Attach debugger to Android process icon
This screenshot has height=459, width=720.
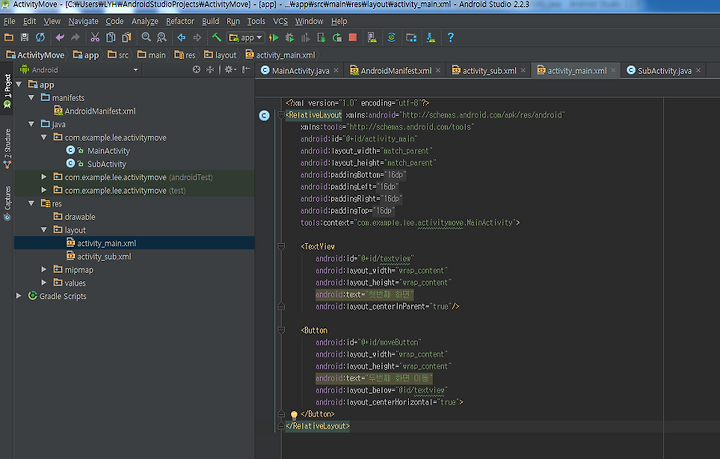pos(321,38)
